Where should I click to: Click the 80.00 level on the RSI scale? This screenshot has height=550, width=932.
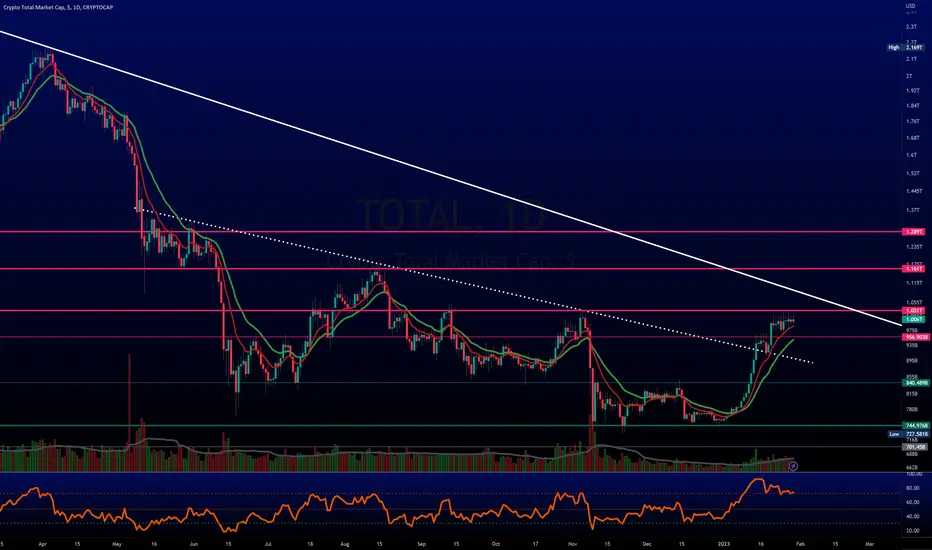(912, 488)
